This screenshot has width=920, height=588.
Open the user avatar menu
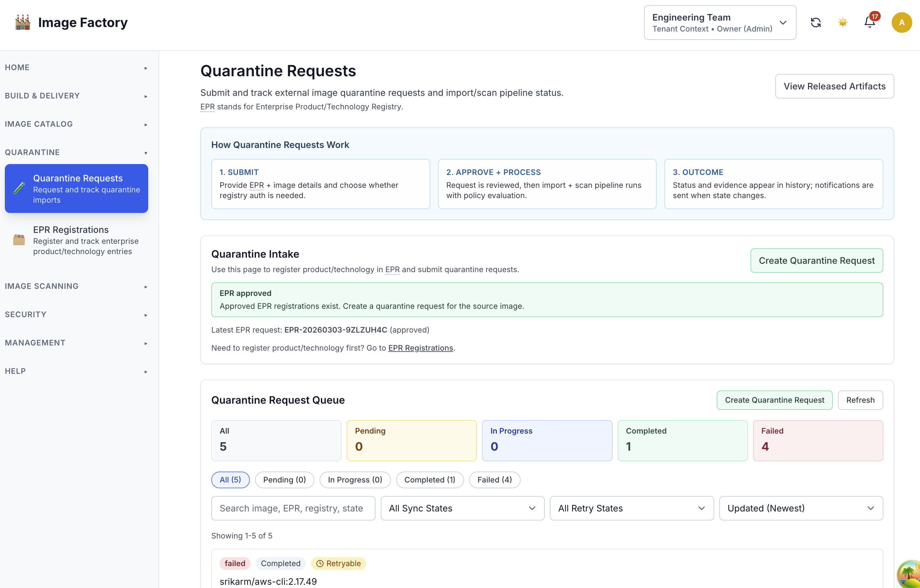[902, 23]
